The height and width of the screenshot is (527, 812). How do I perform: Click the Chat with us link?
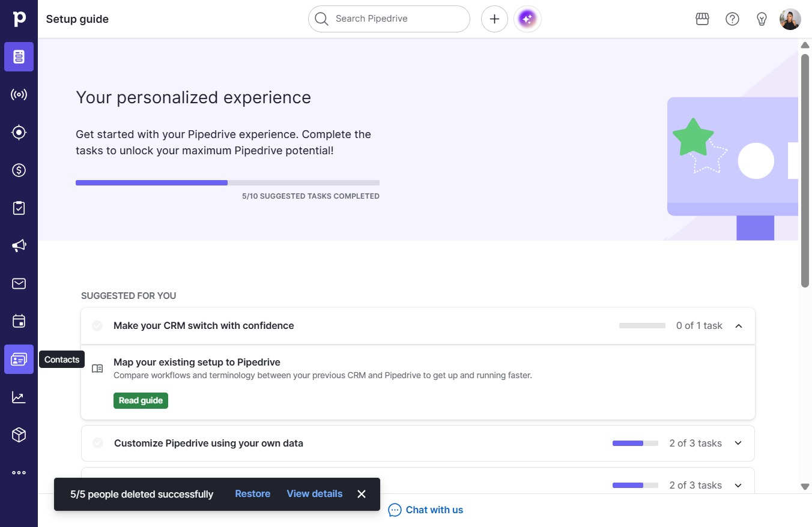coord(434,510)
